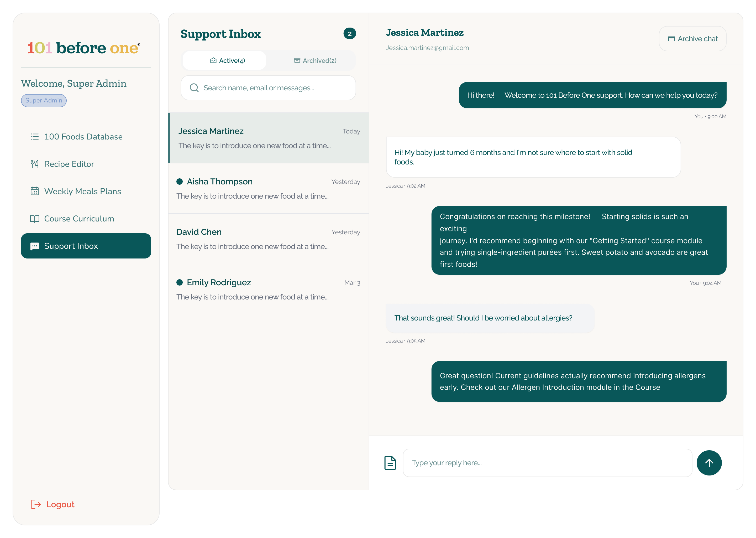Click the Archive chat button
Image resolution: width=756 pixels, height=538 pixels.
coord(692,39)
